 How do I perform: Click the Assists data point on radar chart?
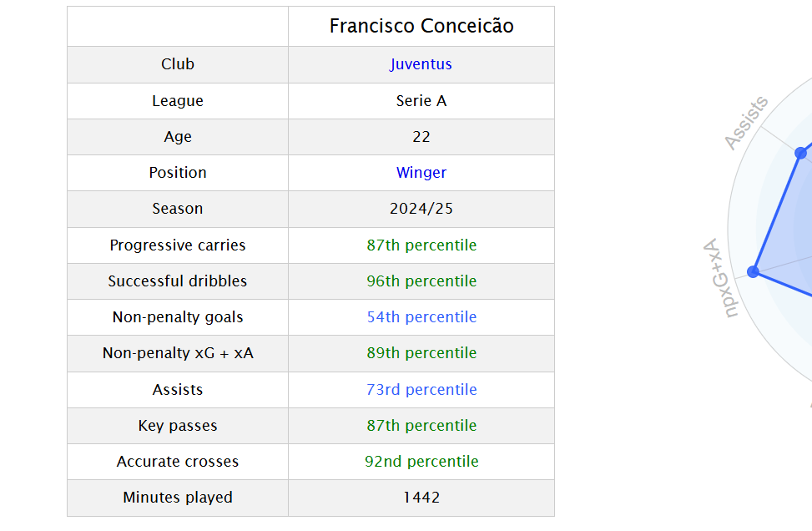click(800, 153)
